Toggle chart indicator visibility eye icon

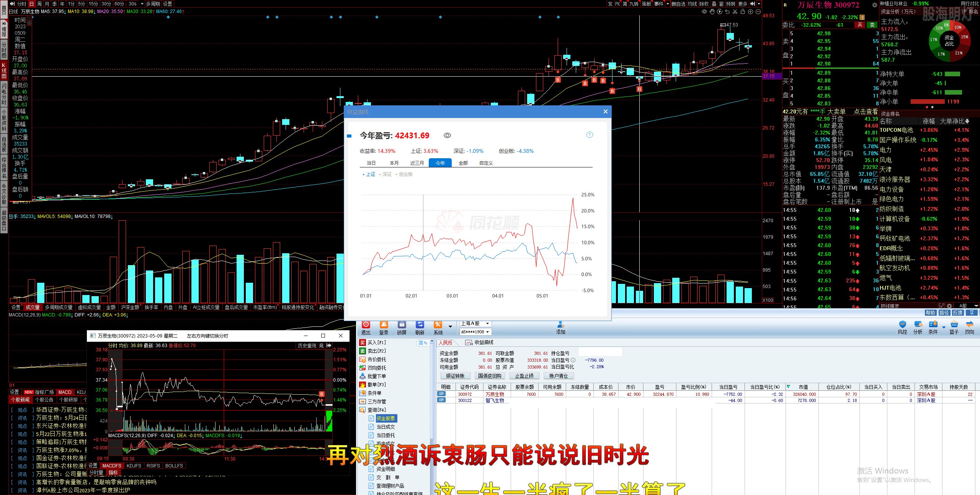704,11
